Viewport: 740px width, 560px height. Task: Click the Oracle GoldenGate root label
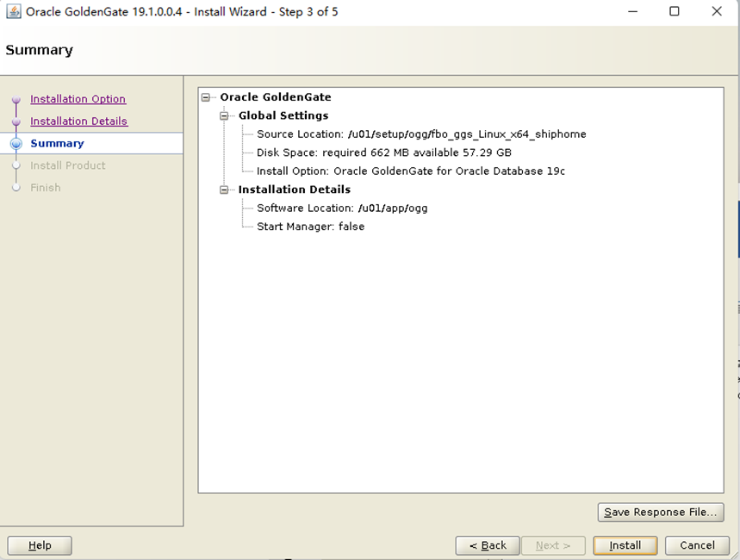(x=276, y=97)
